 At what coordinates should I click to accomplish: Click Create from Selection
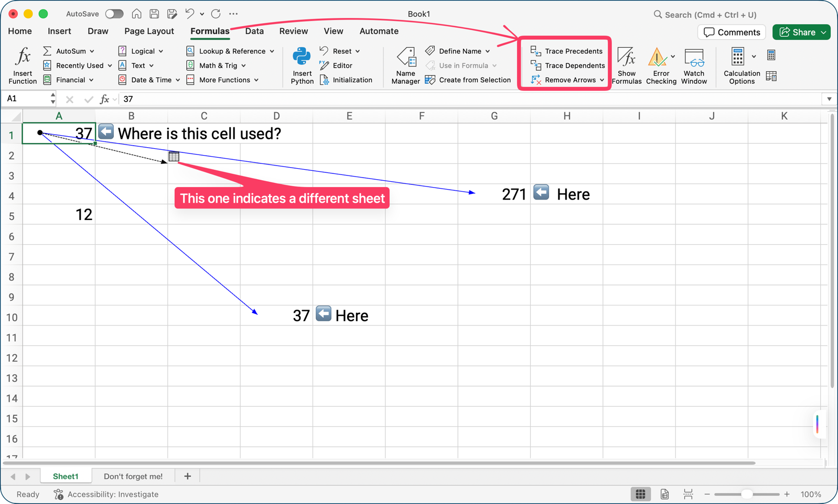pyautogui.click(x=468, y=80)
